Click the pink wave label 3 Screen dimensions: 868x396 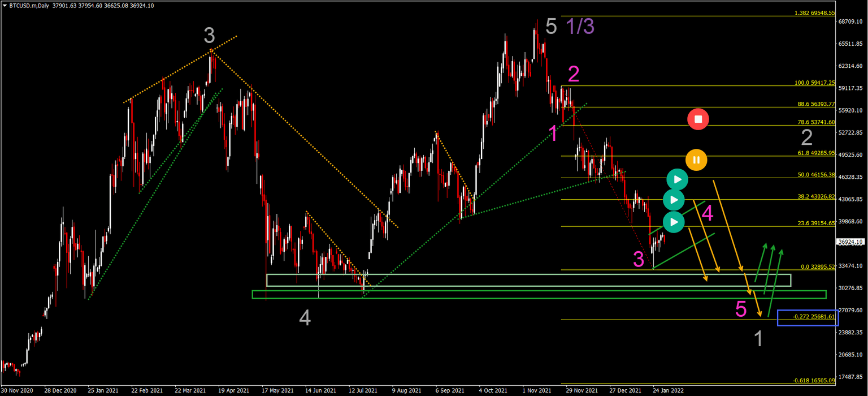638,260
